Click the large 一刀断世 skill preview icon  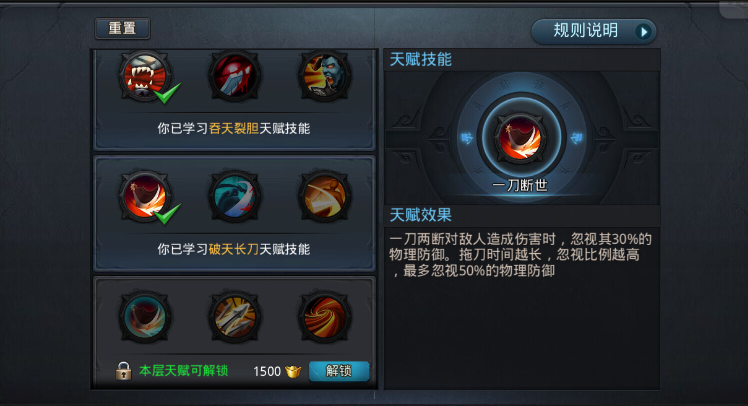point(520,138)
